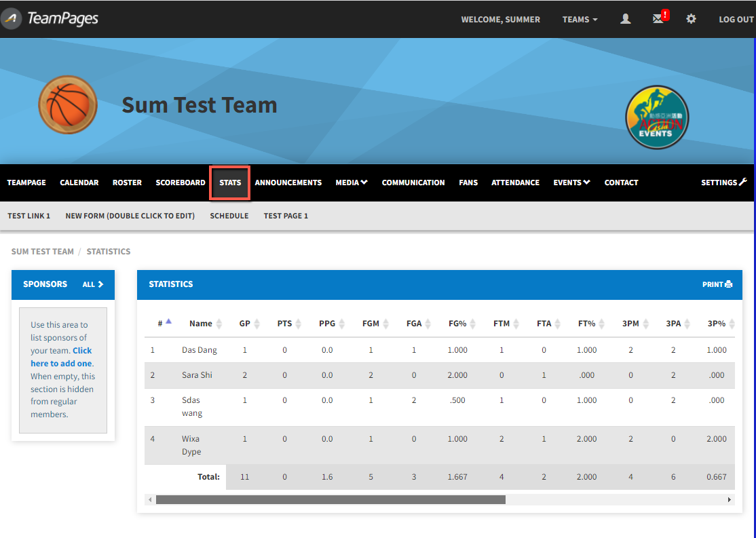Viewport: 756px width, 538px height.
Task: Click the Action Events badge logo
Action: (657, 117)
